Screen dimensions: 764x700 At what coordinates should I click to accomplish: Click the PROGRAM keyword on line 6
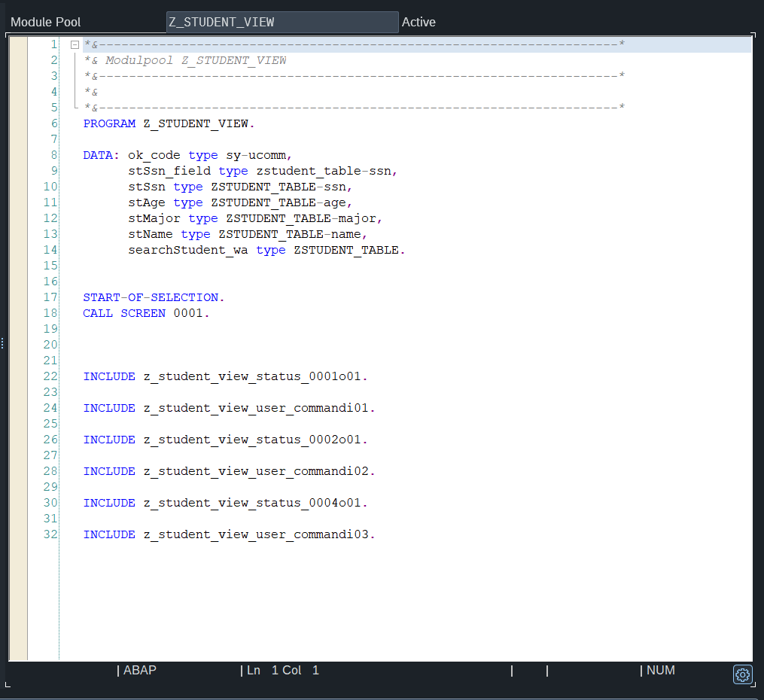[x=109, y=123]
